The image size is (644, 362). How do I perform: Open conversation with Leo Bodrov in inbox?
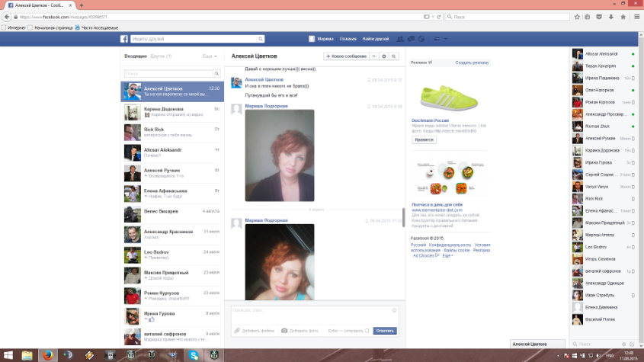[x=172, y=255]
